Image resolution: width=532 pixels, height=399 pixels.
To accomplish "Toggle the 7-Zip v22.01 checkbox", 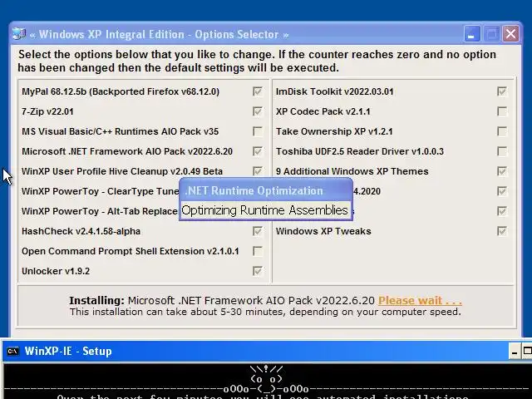I will pos(258,111).
